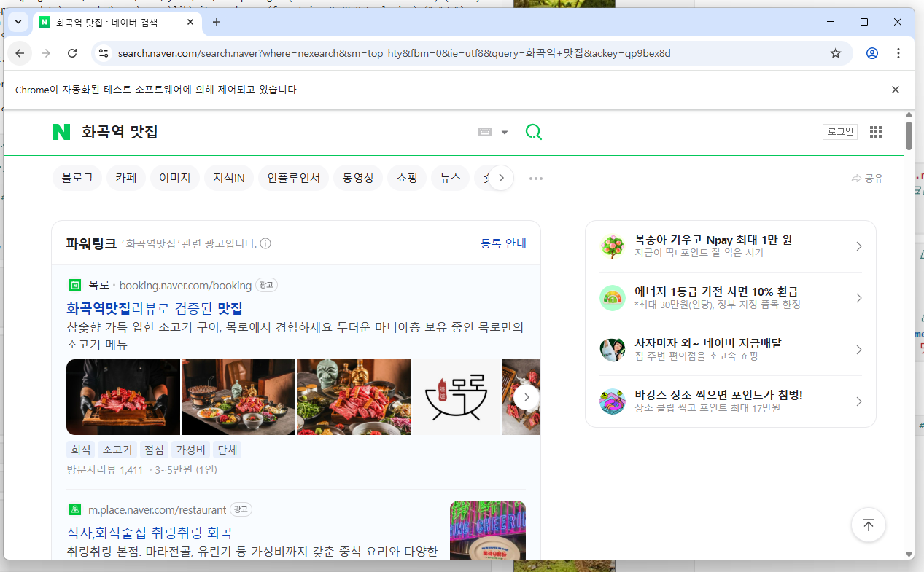Open the virtual keyboard icon in search box
924x572 pixels.
pos(485,132)
